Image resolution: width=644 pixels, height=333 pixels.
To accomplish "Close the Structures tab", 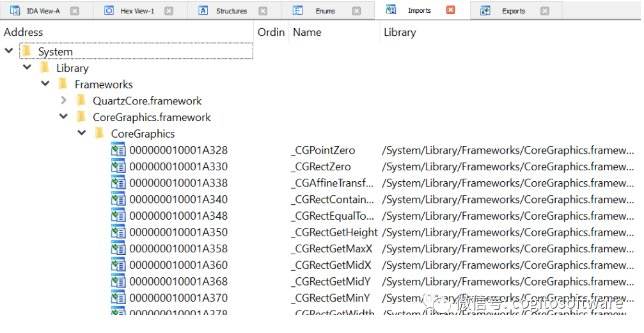I will (x=263, y=11).
